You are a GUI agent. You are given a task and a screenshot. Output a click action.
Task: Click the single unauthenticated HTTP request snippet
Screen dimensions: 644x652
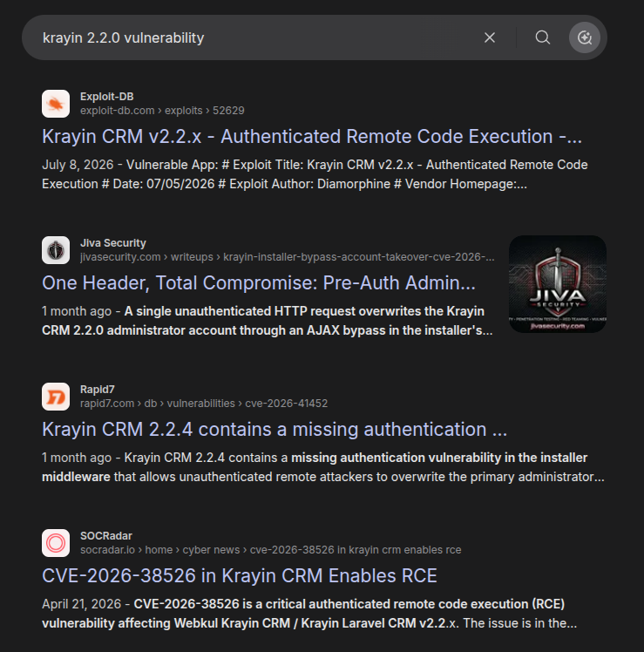[x=268, y=321]
